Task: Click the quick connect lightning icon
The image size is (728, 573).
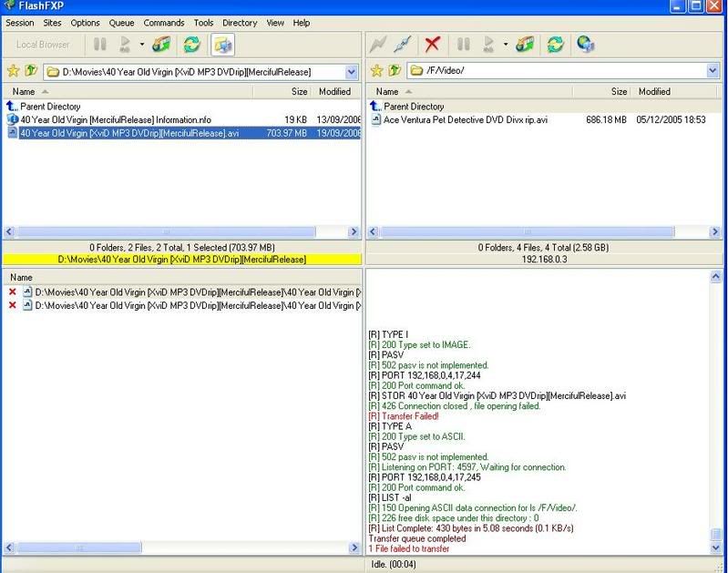Action: coord(378,45)
